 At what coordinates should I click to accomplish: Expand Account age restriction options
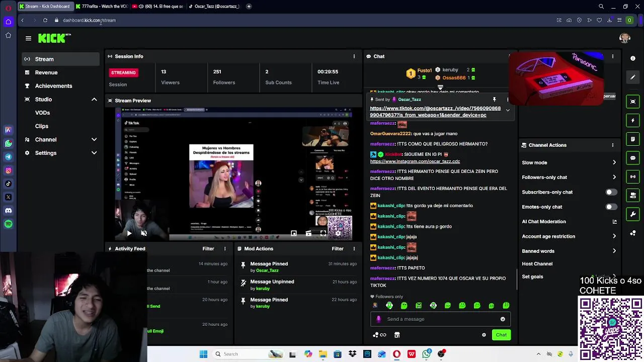[614, 236]
